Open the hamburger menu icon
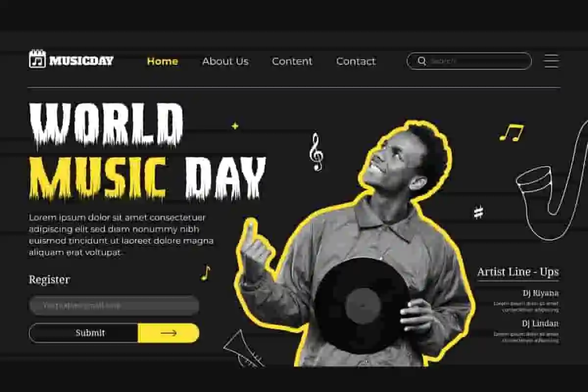The width and height of the screenshot is (588, 392). coord(551,61)
